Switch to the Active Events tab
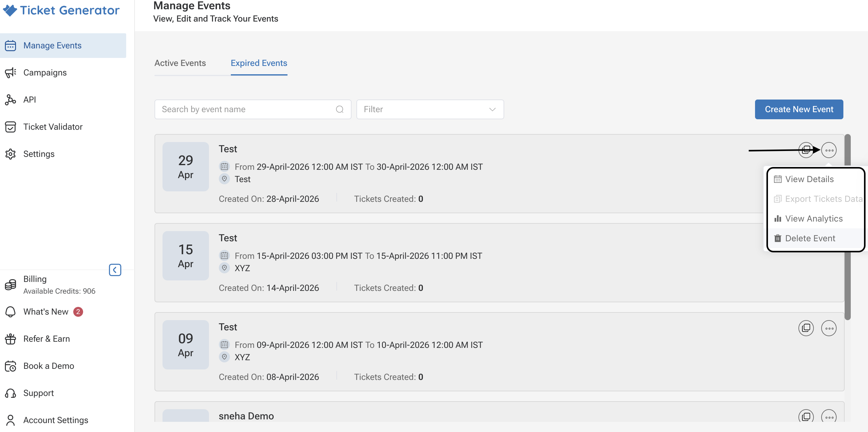This screenshot has height=432, width=868. click(x=180, y=63)
